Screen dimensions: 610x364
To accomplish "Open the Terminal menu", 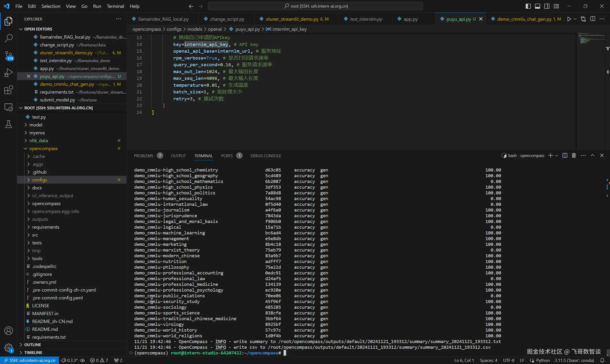I will 115,6.
